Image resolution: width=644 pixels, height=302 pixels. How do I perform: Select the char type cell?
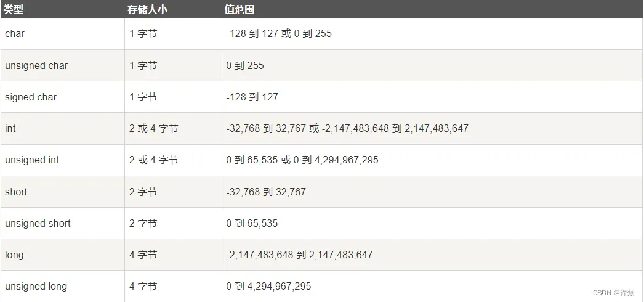(15, 34)
